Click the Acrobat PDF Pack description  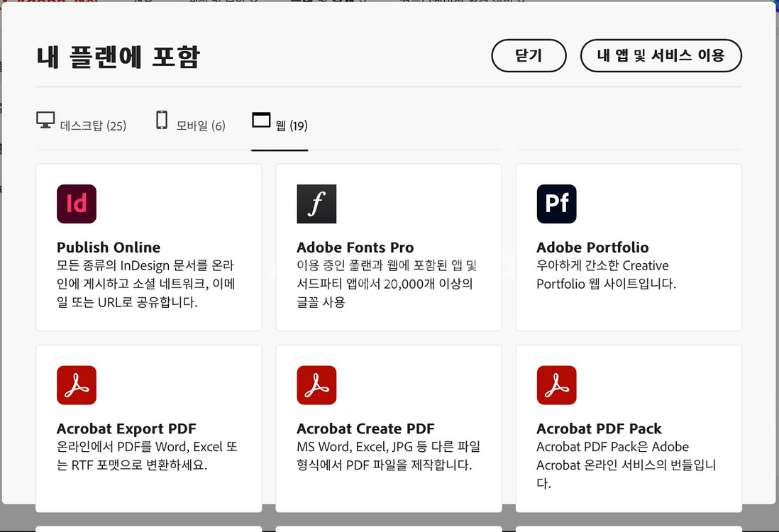tap(626, 465)
